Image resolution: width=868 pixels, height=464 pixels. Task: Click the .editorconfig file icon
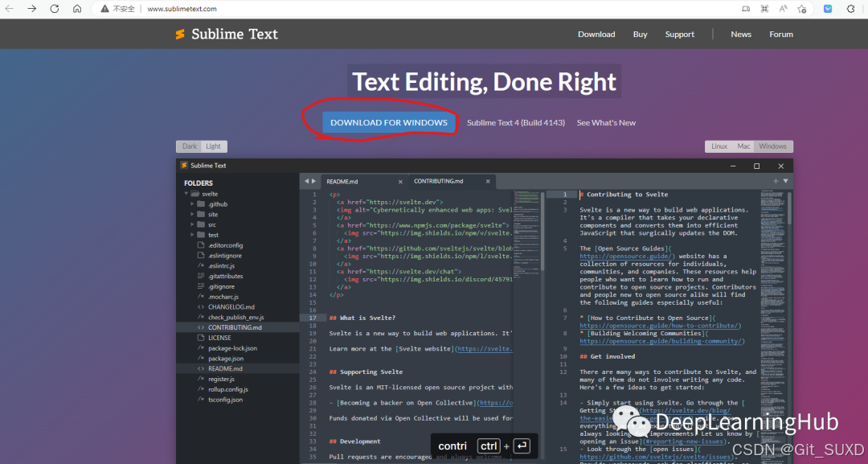pos(201,245)
